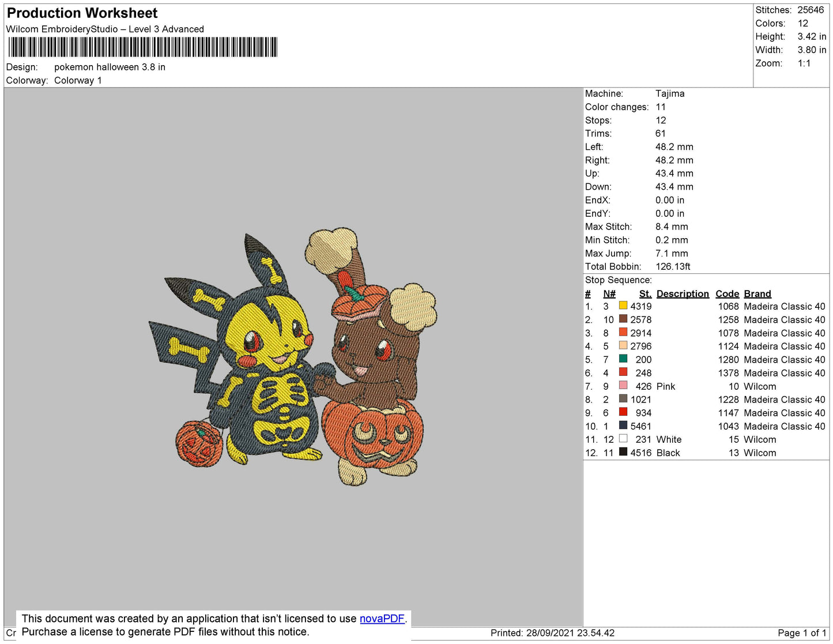Click 'Madeira Classic 40' brand in row 5
833x644 pixels.
click(785, 359)
